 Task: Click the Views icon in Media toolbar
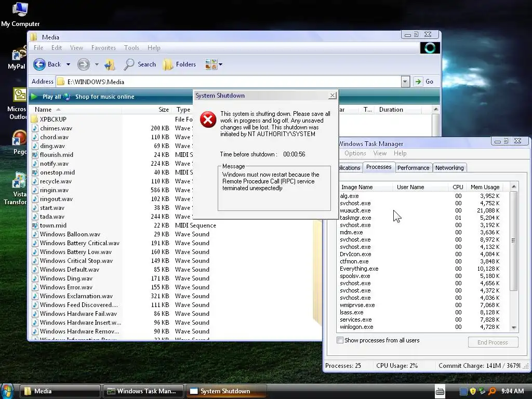tap(211, 64)
